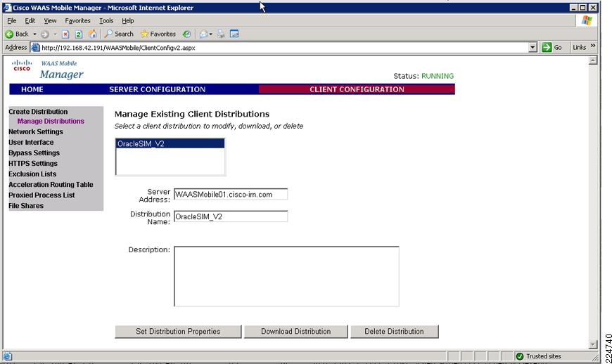
Task: Open the Create Distribution link
Action: coord(38,112)
